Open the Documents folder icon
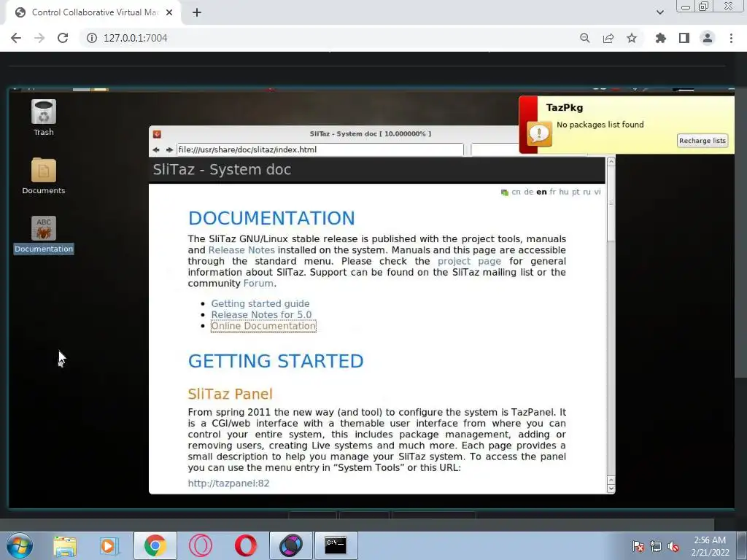Viewport: 747px width, 560px height. click(x=43, y=170)
